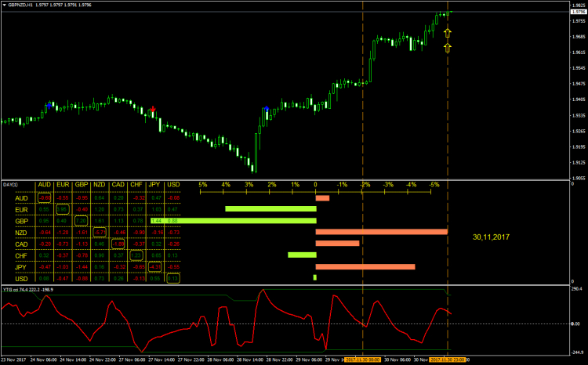Click the orange JPY strength bar
This screenshot has height=365, width=588.
tap(365, 266)
